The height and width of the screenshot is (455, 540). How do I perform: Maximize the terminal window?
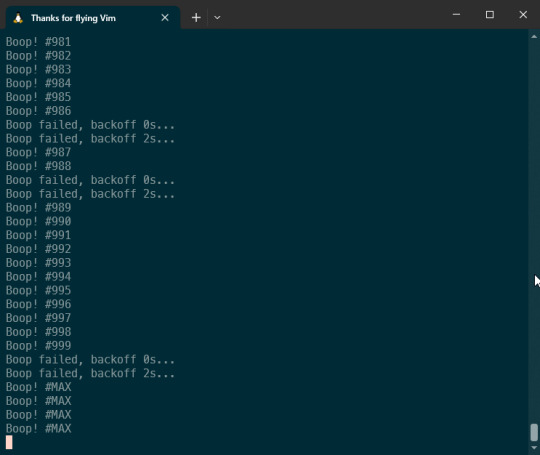490,14
